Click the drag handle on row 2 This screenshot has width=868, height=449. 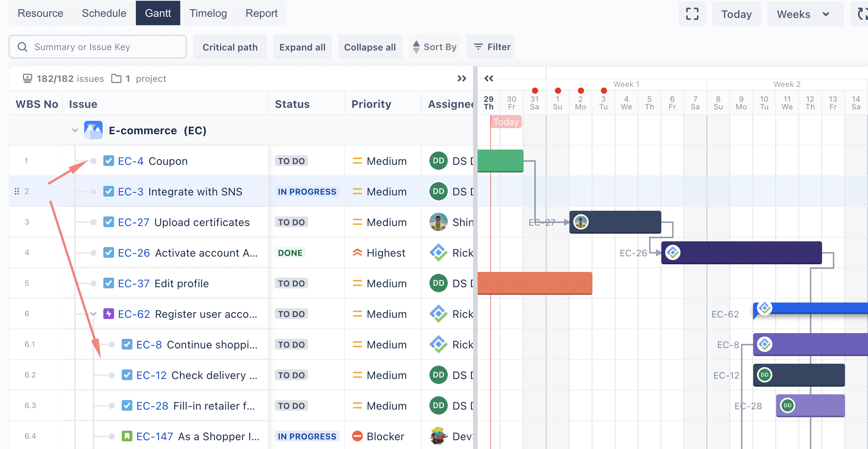pos(17,191)
